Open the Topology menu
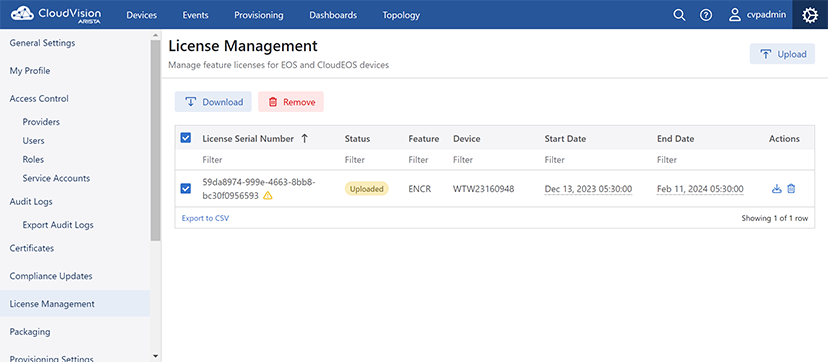 point(401,15)
